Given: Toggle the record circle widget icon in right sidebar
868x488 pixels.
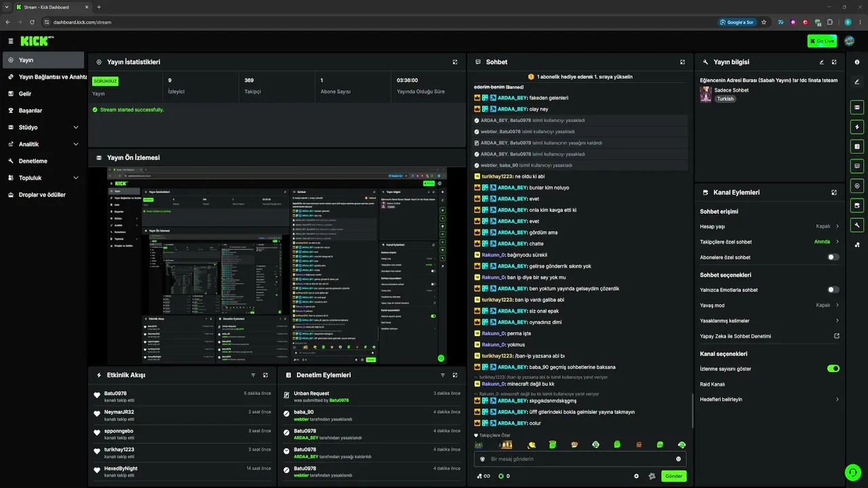Looking at the screenshot, I should (x=857, y=186).
